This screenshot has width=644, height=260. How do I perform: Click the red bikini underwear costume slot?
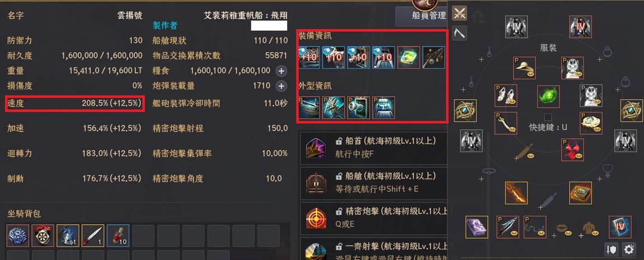[572, 150]
